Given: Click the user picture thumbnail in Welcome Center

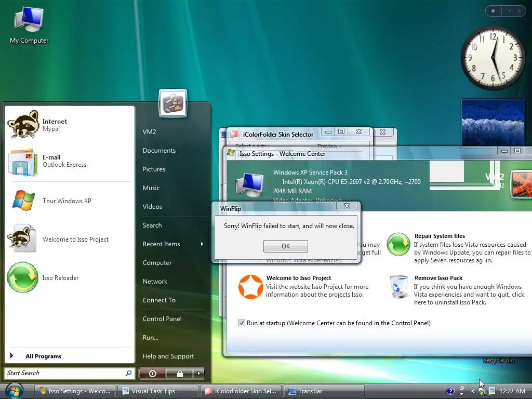Looking at the screenshot, I should (x=522, y=184).
